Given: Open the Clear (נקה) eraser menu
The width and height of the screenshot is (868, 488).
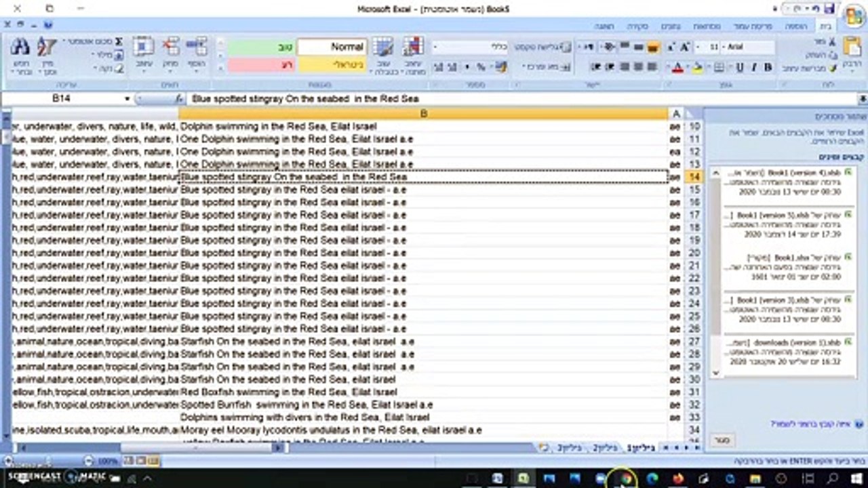Looking at the screenshot, I should (x=108, y=68).
